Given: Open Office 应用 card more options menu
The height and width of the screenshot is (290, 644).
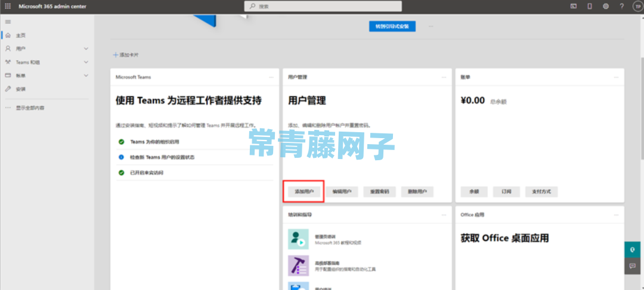Looking at the screenshot, I should (616, 215).
